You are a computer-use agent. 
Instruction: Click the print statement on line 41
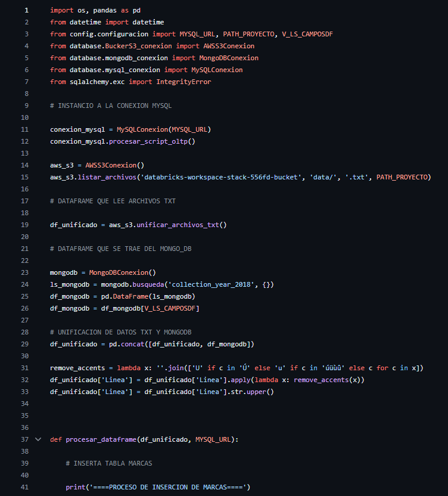(x=75, y=487)
